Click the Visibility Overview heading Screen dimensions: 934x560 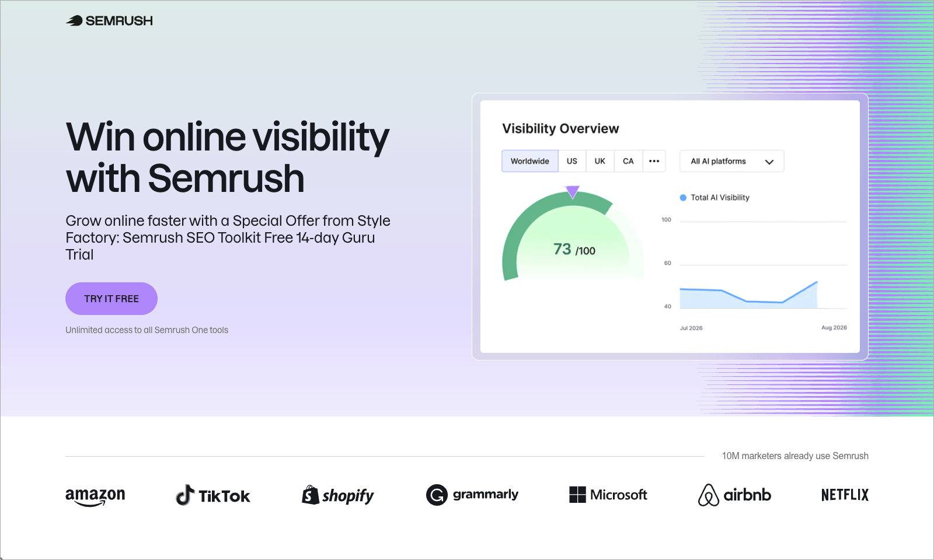coord(560,128)
